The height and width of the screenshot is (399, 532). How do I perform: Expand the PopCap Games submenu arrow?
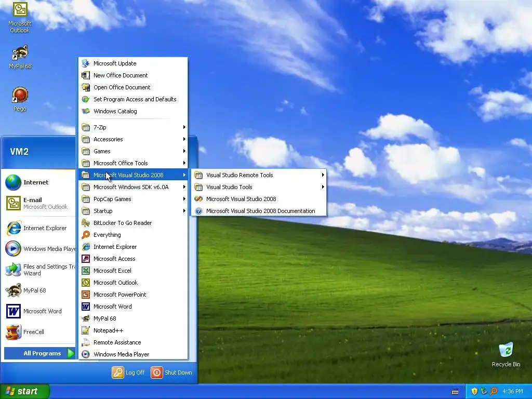184,199
